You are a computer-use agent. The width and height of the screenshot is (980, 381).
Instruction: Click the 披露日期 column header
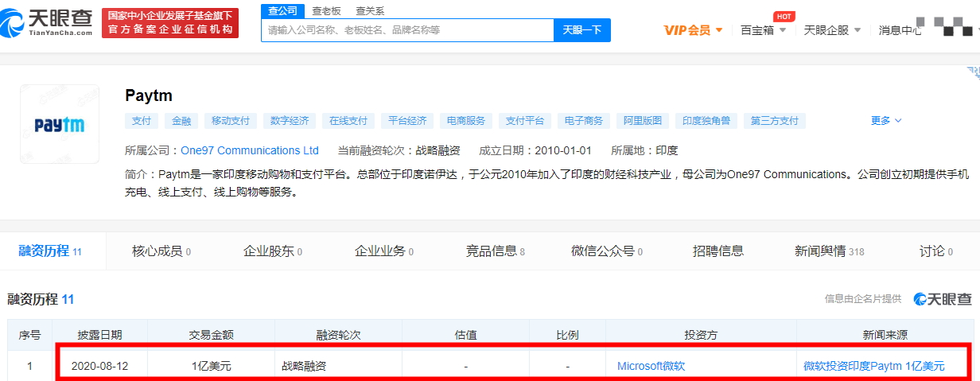(x=99, y=335)
